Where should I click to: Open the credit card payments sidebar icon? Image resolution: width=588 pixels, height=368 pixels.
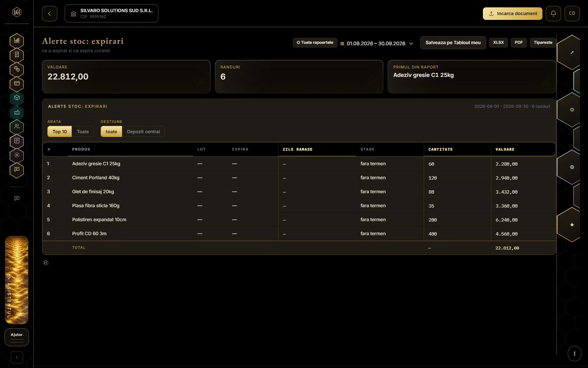coord(17,84)
